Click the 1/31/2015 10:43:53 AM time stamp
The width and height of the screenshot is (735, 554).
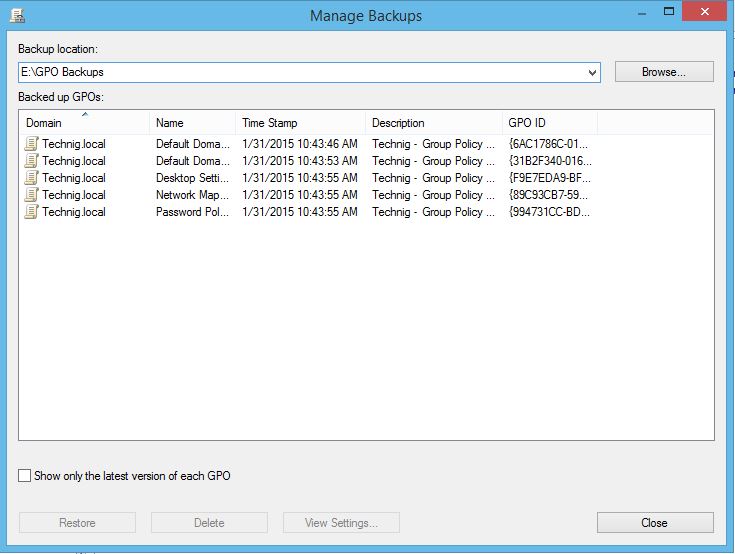pyautogui.click(x=300, y=161)
